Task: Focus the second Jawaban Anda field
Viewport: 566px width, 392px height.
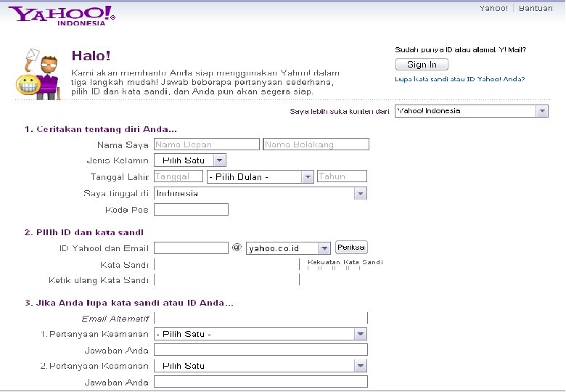Action: click(x=261, y=381)
